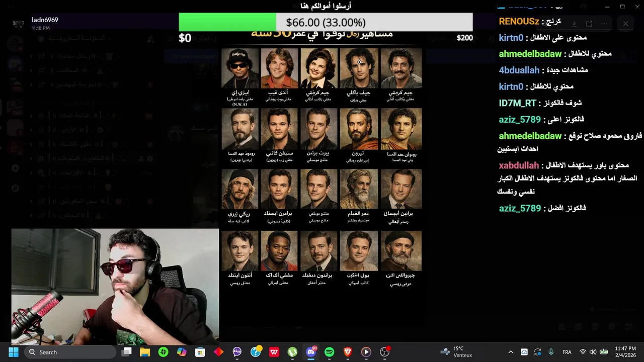This screenshot has height=362, width=644.
Task: Open the volume control tray icon
Action: point(593,352)
